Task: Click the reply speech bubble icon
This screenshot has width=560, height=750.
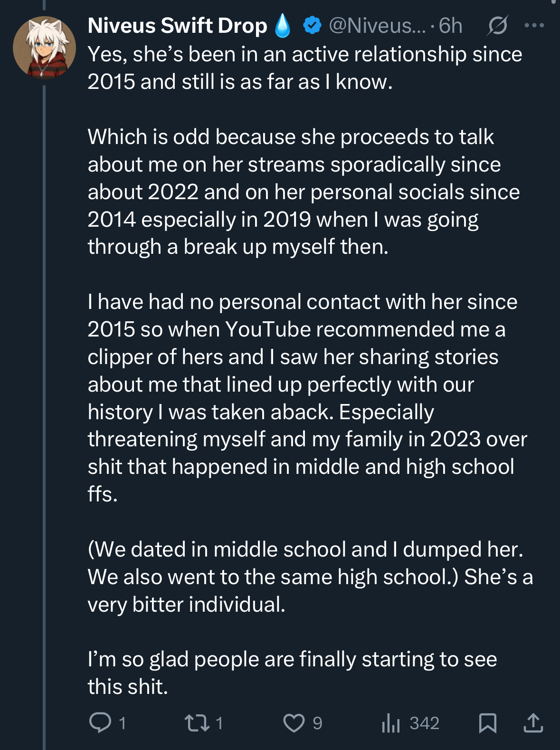Action: [x=100, y=722]
